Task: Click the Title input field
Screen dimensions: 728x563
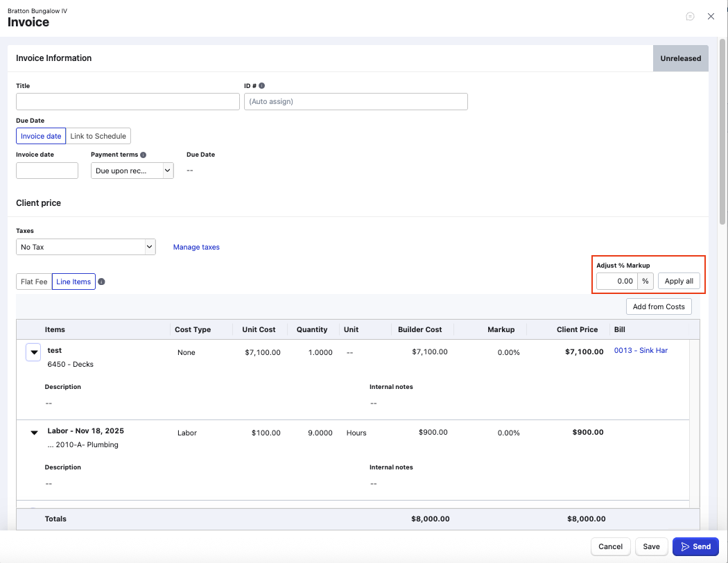Action: (x=128, y=102)
